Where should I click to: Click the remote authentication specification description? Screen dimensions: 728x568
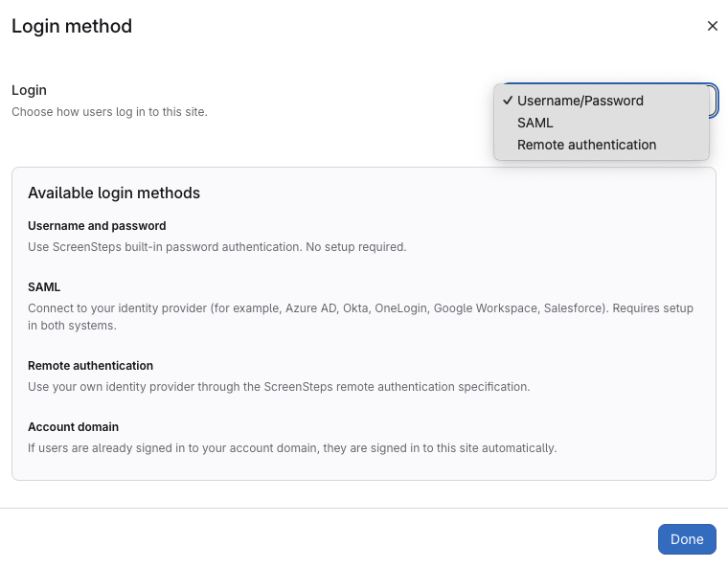pos(279,387)
